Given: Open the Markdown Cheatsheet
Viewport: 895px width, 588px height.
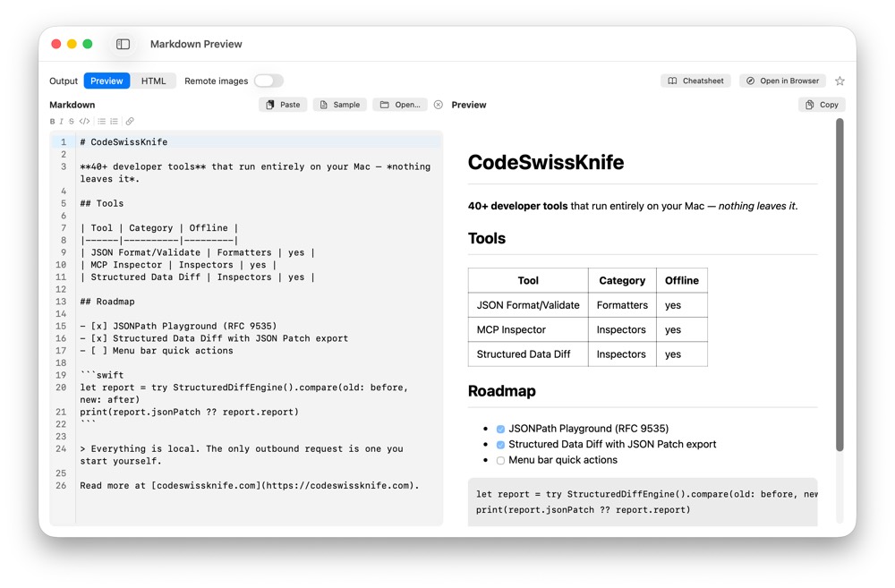Looking at the screenshot, I should point(695,81).
